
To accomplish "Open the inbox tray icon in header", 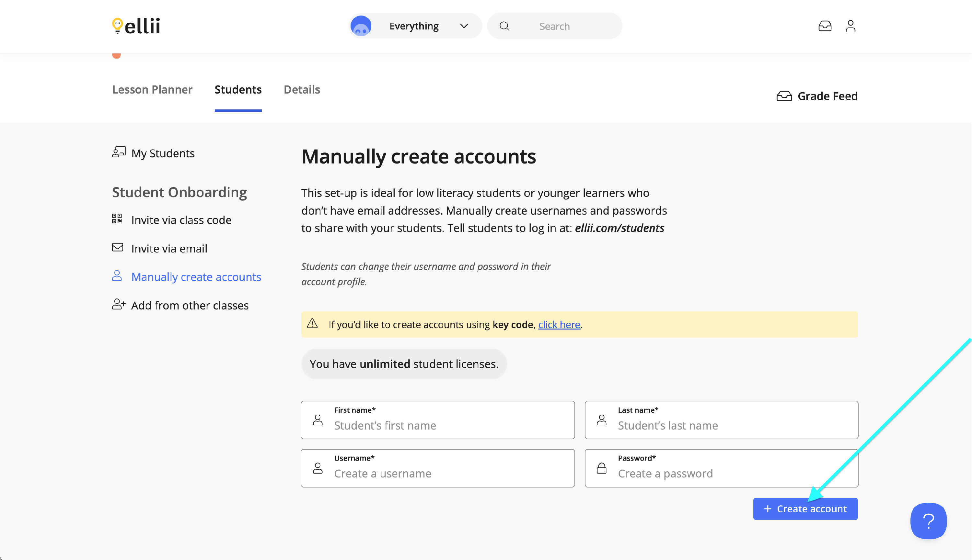I will tap(825, 26).
